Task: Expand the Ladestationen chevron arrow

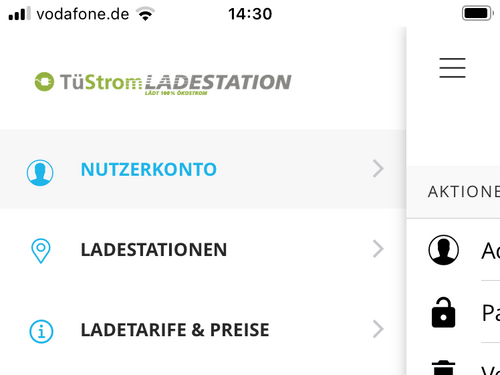Action: pos(378,249)
